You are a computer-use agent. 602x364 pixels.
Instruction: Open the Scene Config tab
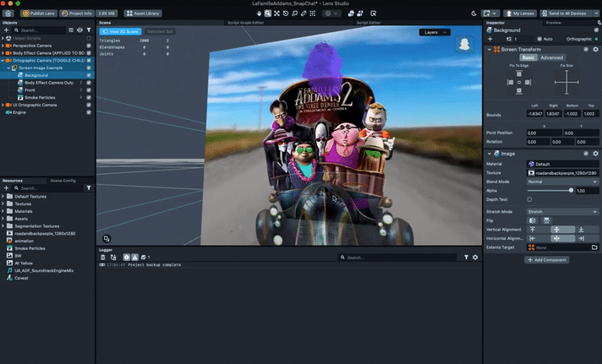[63, 181]
